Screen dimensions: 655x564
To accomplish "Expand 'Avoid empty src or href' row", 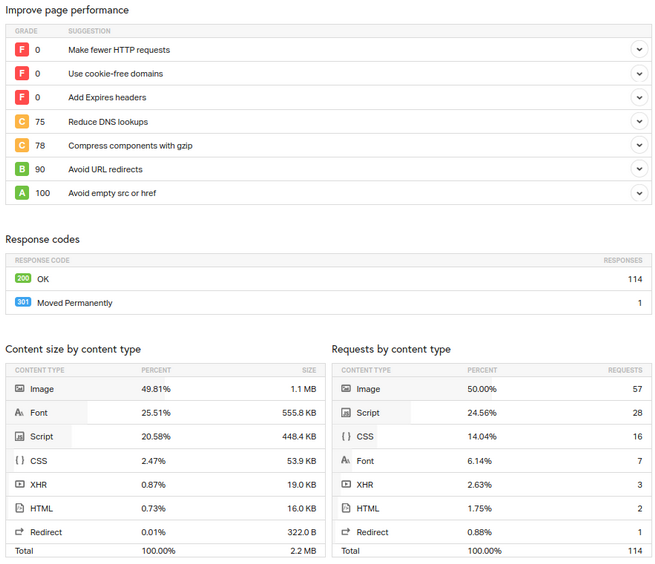I will point(639,193).
